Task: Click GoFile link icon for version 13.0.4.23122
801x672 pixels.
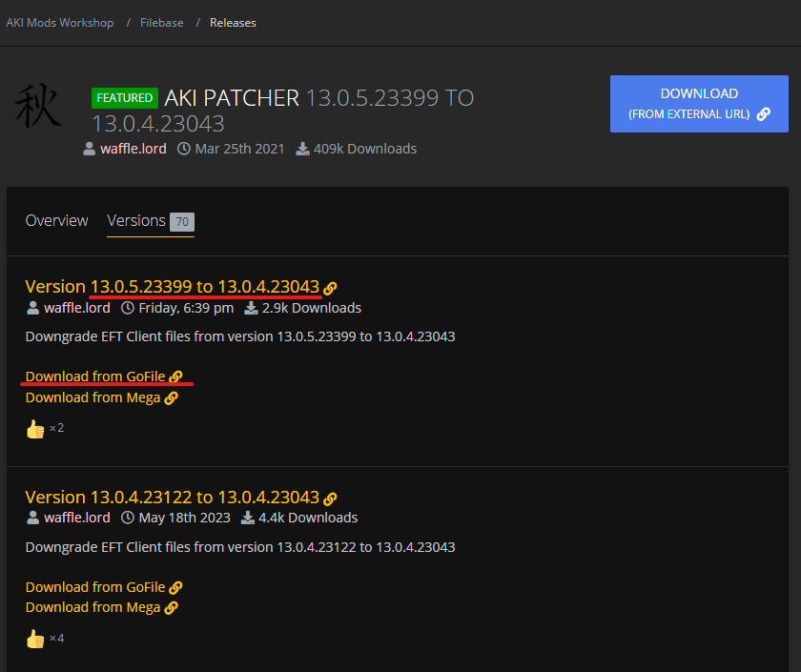Action: click(x=175, y=588)
